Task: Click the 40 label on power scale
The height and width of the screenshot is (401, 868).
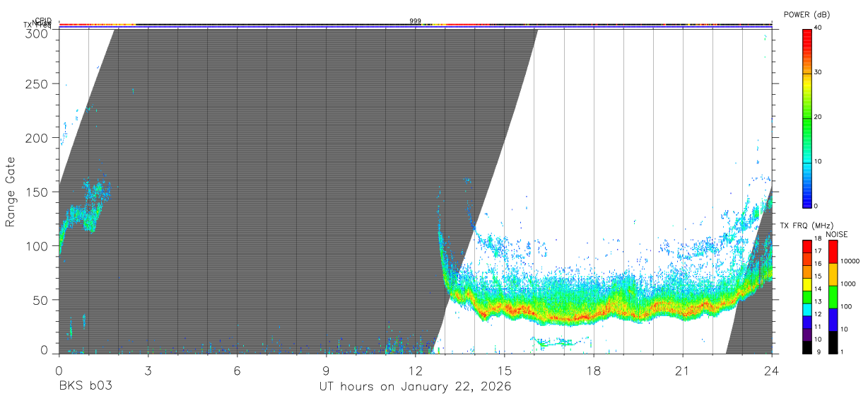Action: (x=818, y=28)
